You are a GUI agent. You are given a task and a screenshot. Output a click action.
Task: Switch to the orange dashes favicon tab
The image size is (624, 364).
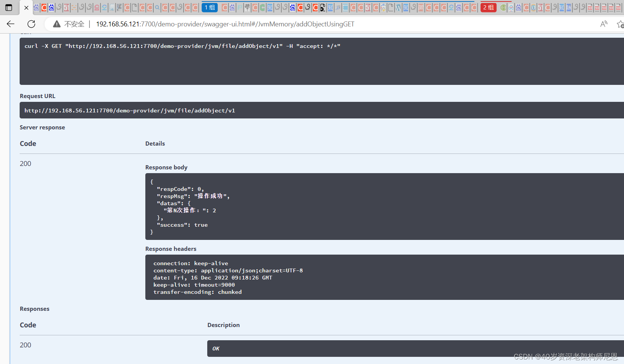coord(74,8)
